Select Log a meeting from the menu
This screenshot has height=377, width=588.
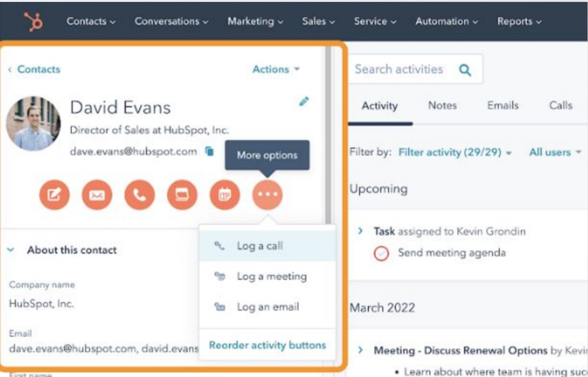tap(267, 276)
